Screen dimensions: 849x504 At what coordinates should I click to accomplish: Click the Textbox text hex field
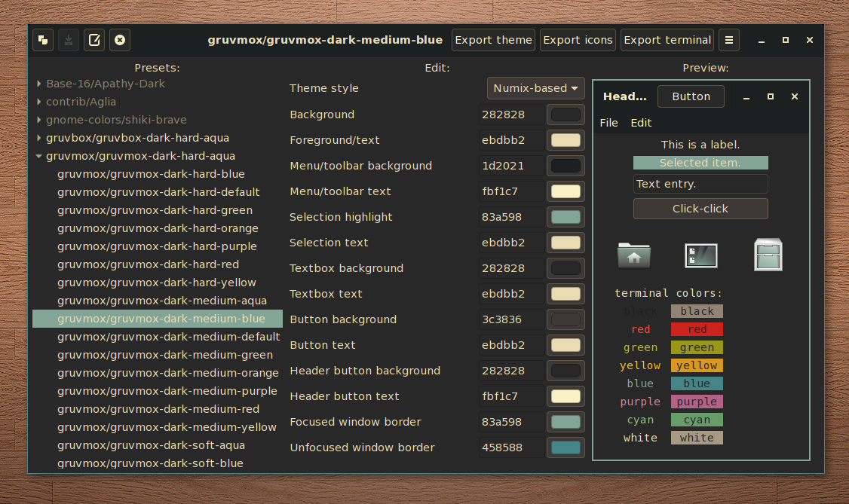pyautogui.click(x=512, y=294)
